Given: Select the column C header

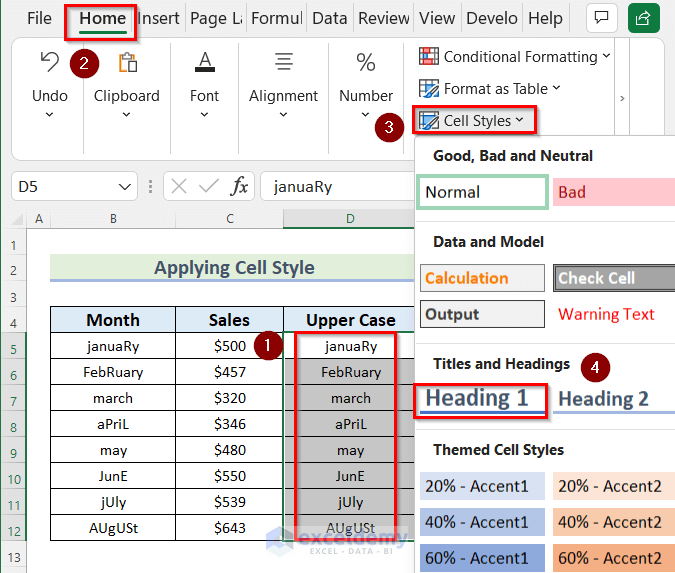Looking at the screenshot, I should coord(230,218).
